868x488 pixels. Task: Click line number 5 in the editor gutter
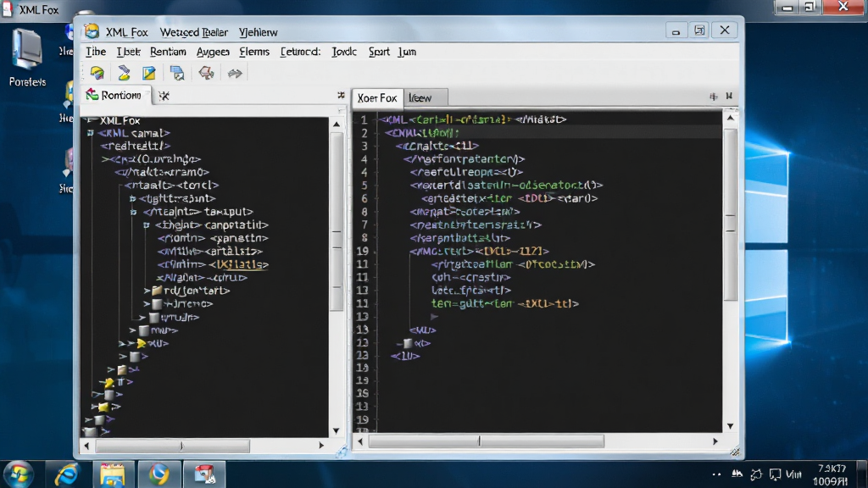coord(364,186)
